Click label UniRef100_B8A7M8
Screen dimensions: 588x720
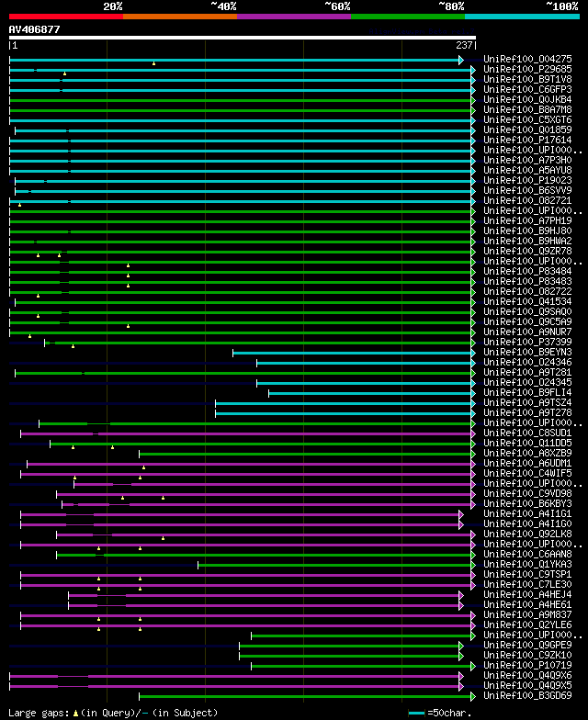tap(527, 110)
